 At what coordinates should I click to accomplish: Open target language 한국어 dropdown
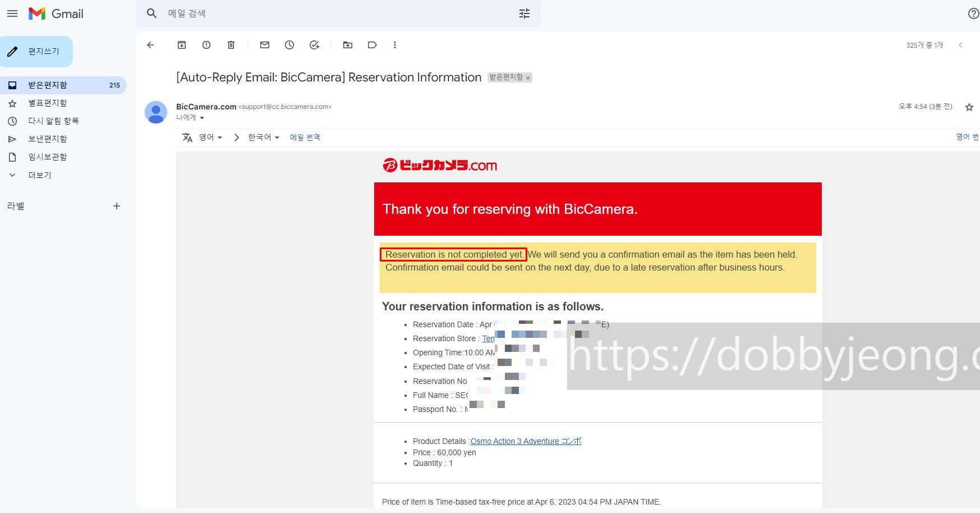click(264, 138)
